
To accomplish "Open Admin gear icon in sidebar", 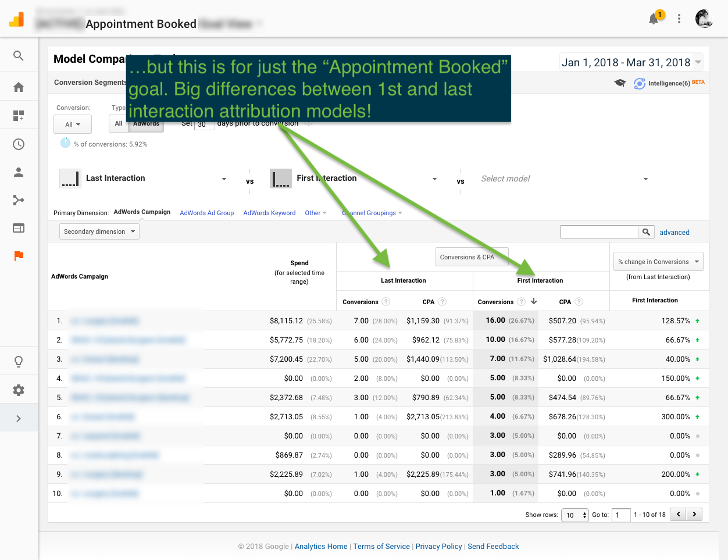I will (x=19, y=390).
